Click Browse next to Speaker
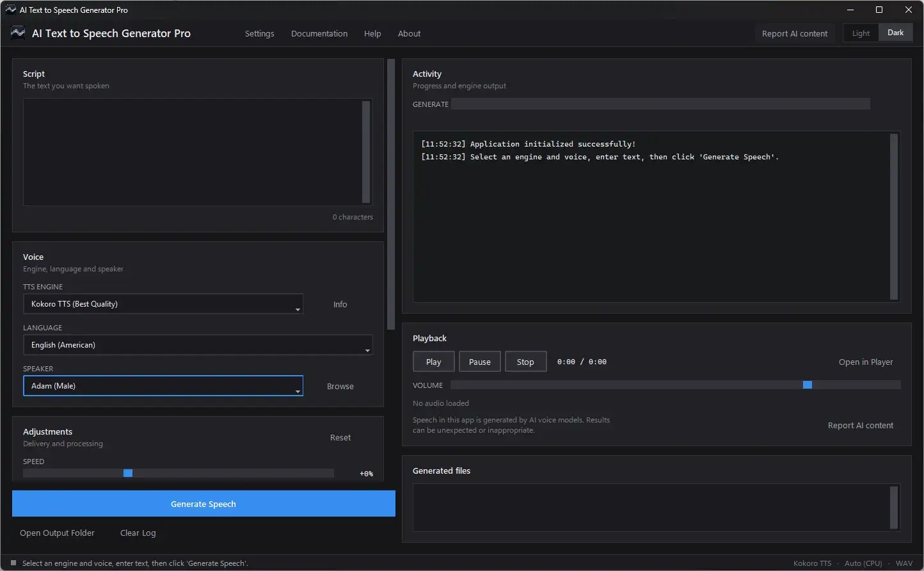924x571 pixels. point(340,386)
